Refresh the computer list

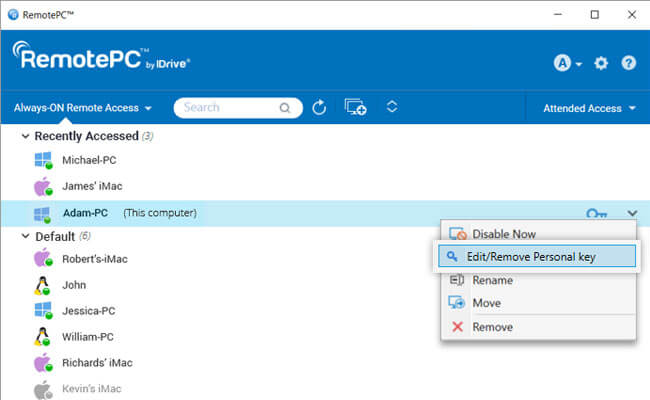[319, 108]
